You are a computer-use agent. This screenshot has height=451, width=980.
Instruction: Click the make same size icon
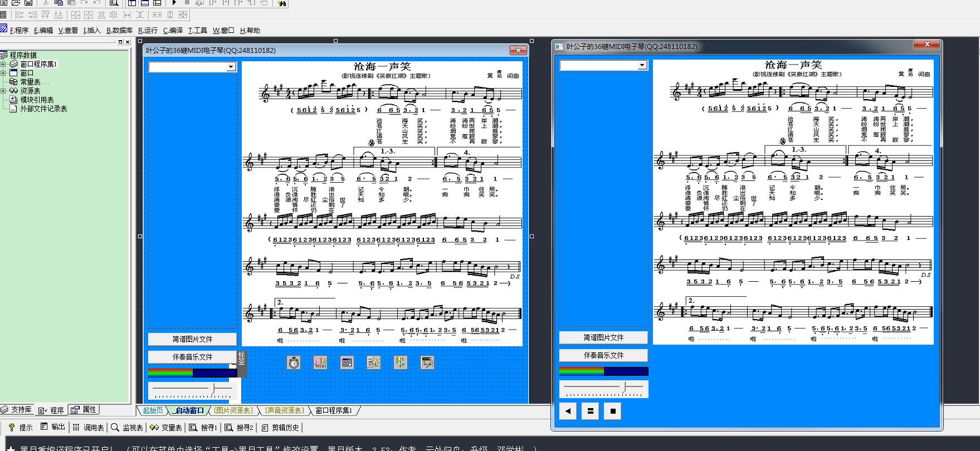click(183, 15)
